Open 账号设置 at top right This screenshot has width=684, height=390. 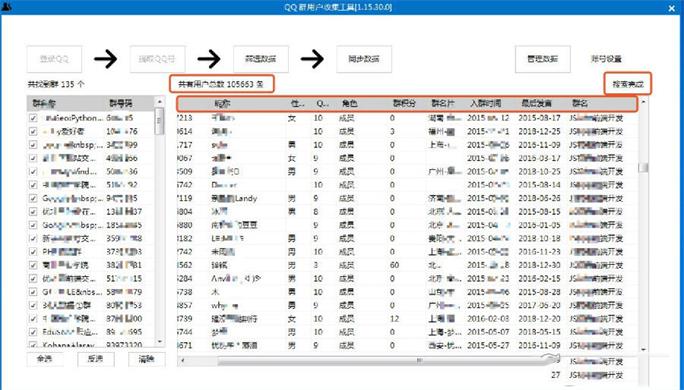[606, 59]
